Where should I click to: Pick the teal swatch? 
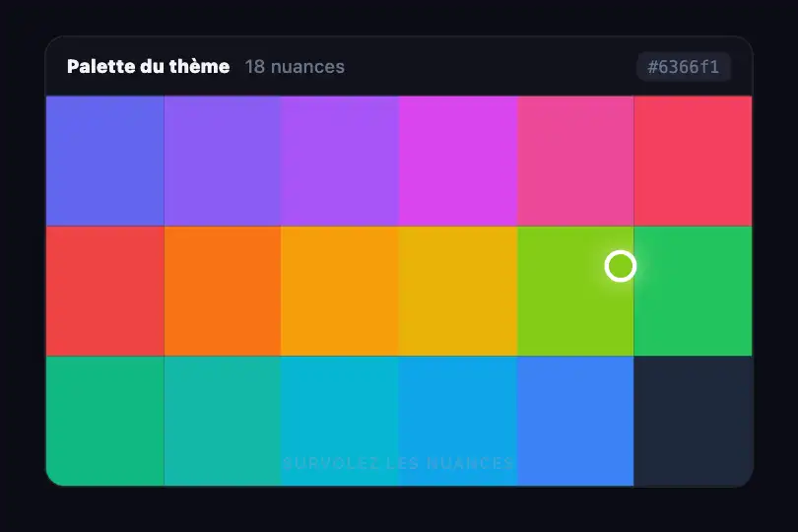tap(223, 421)
